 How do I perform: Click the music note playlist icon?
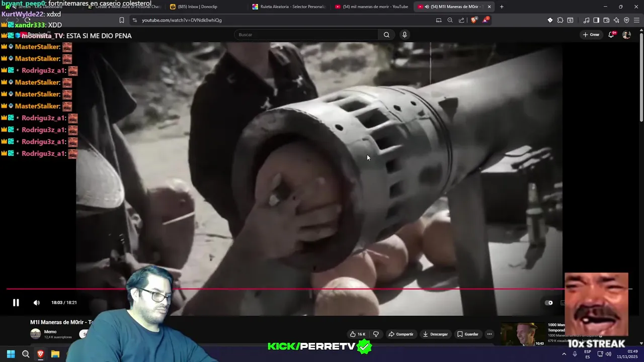tap(586, 20)
